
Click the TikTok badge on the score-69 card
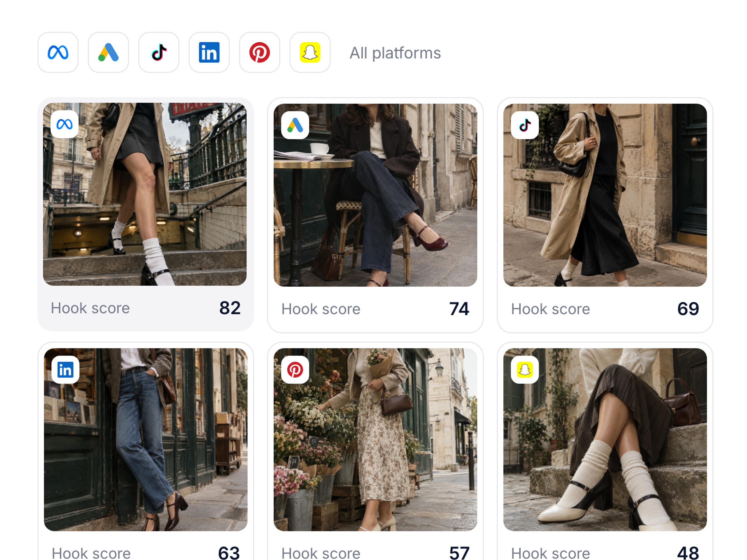point(525,125)
